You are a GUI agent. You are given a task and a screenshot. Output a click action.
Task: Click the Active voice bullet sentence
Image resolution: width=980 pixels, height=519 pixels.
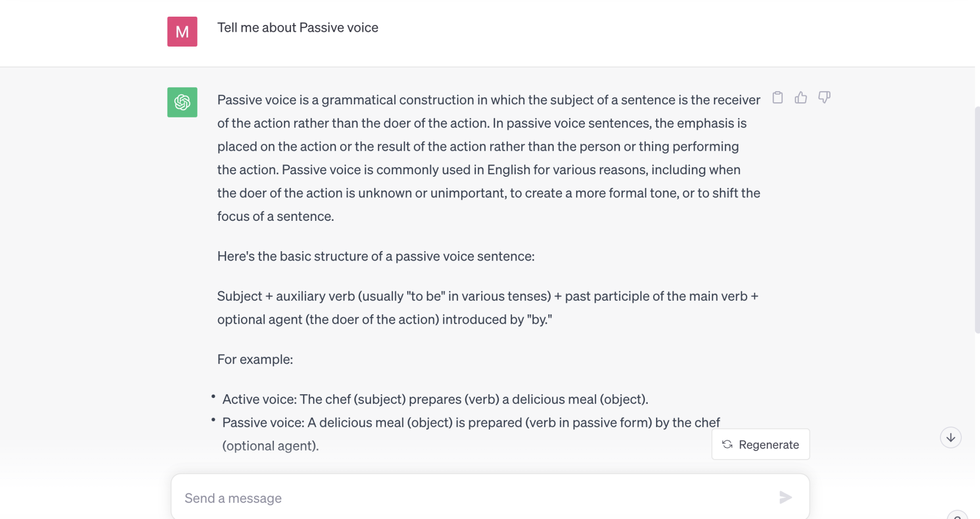[x=435, y=399]
